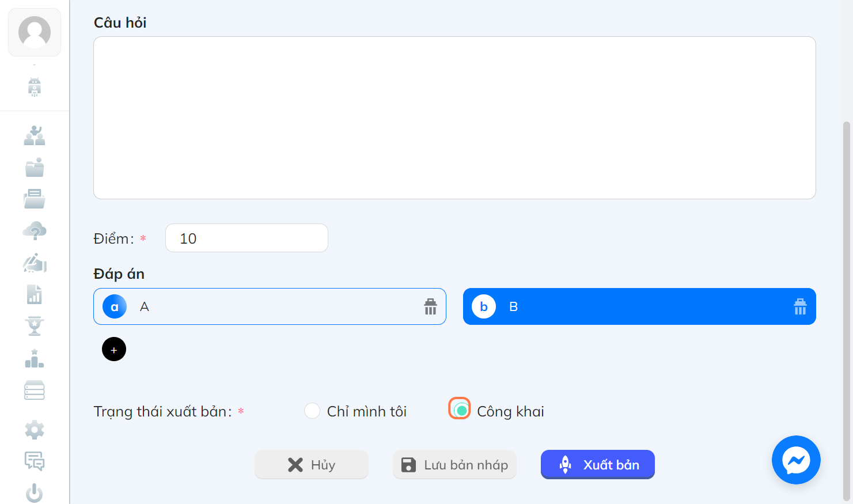Delete answer A with trash icon

tap(430, 306)
